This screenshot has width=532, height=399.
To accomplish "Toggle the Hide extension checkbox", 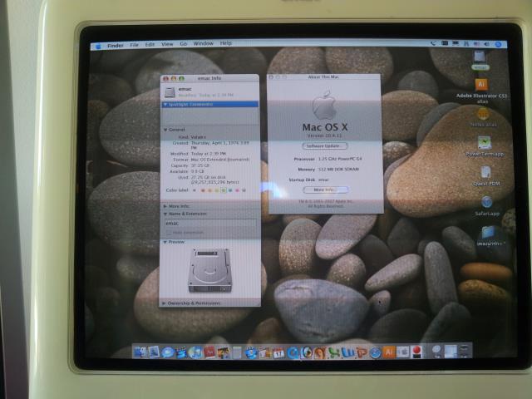I will [x=169, y=233].
